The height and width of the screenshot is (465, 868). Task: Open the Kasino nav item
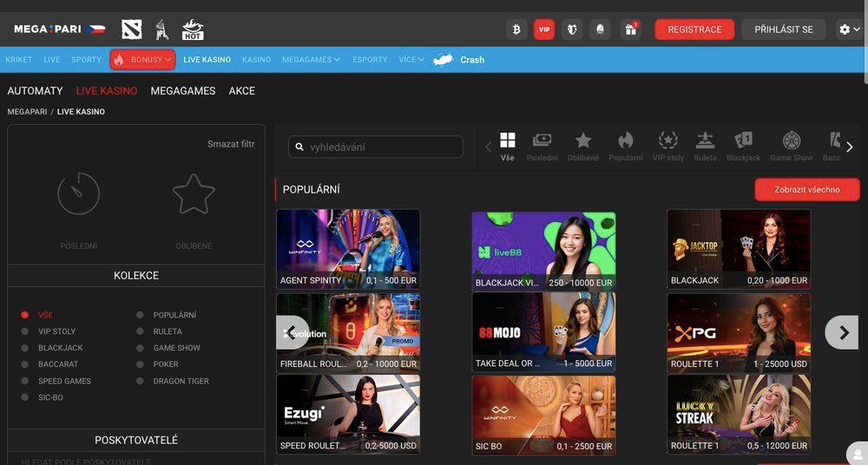[256, 60]
